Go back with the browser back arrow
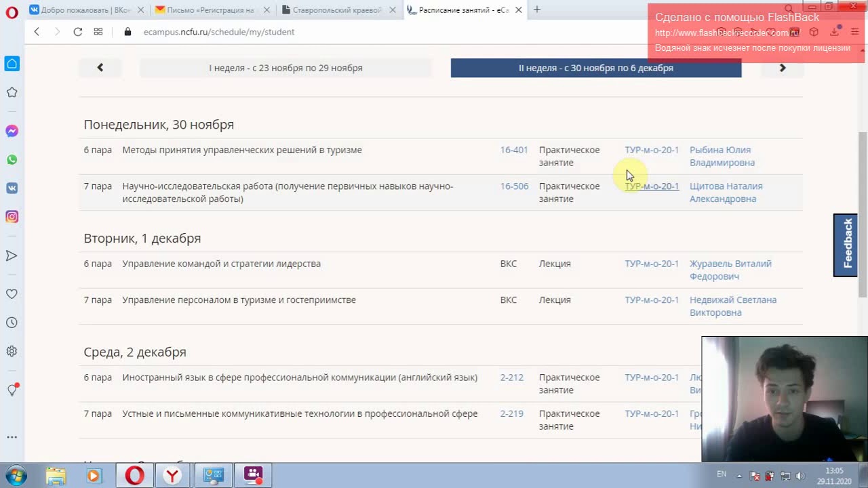Screen dimensions: 868x488 point(37,32)
